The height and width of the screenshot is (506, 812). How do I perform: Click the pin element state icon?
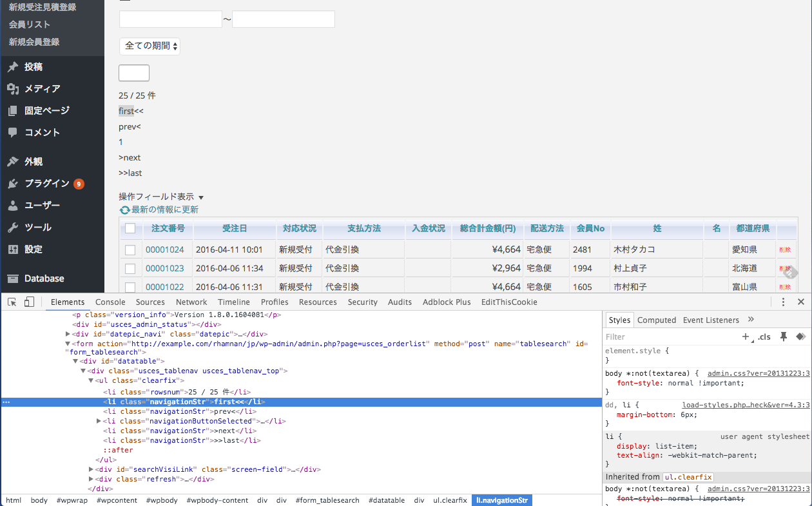[x=784, y=336]
